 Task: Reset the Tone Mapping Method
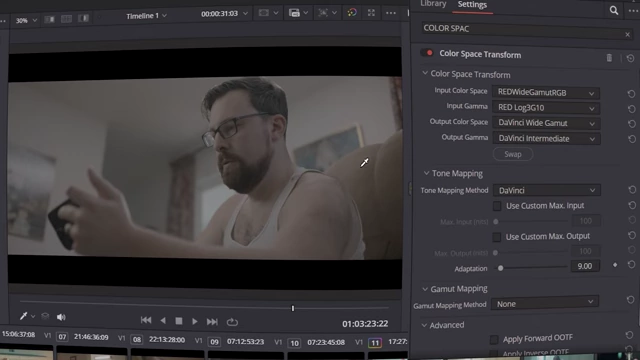(632, 190)
